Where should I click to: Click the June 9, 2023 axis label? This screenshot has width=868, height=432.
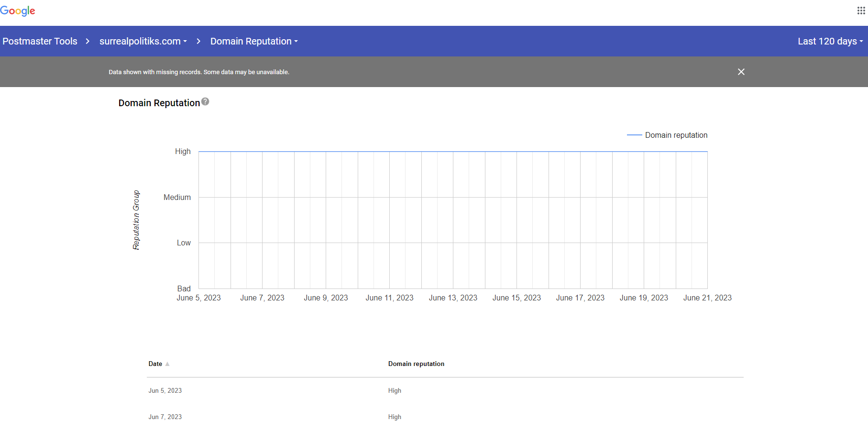click(x=326, y=298)
